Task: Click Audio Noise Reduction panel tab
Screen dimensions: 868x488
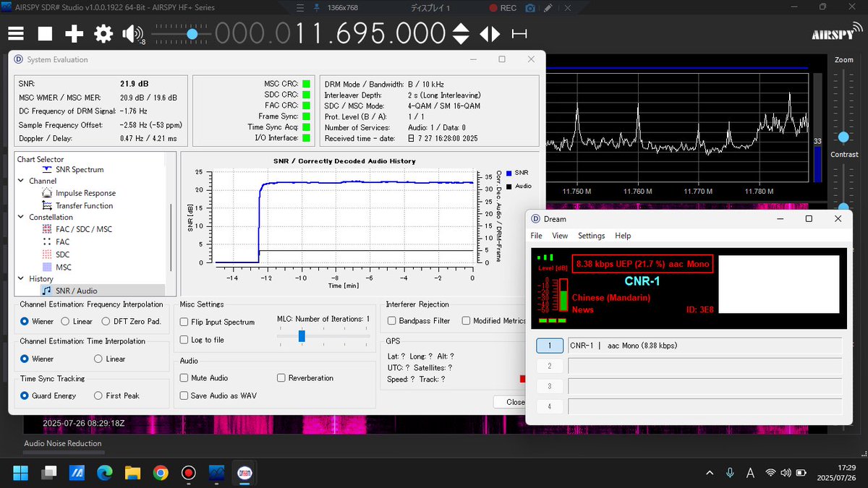Action: pyautogui.click(x=63, y=444)
